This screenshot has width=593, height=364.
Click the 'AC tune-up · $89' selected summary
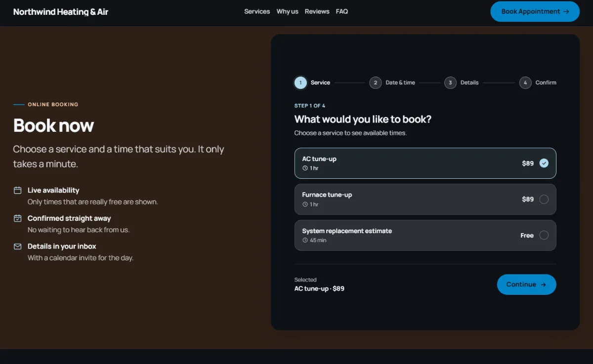click(x=319, y=288)
